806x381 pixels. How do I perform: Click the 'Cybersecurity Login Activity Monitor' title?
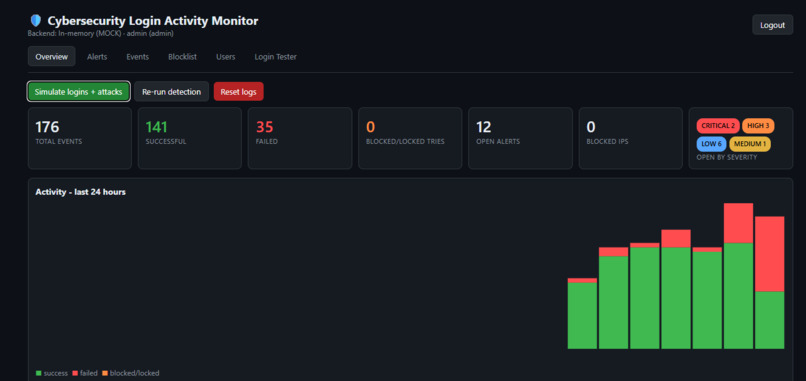pyautogui.click(x=153, y=21)
